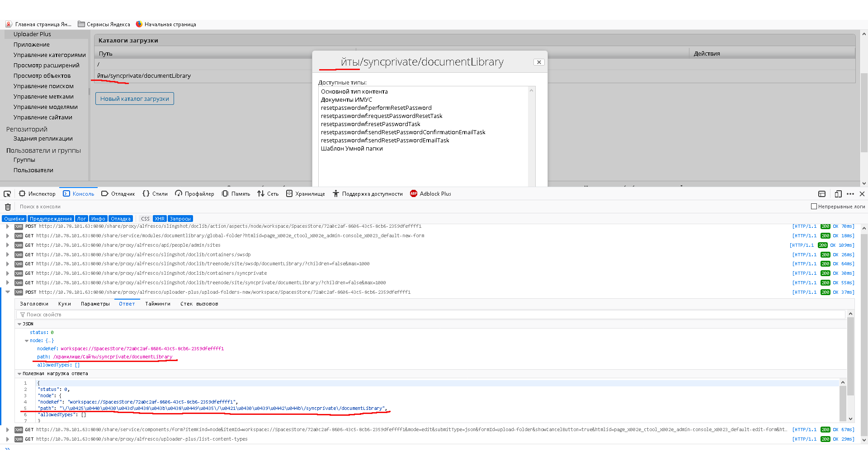
Task: Toggle the Запросы console filter
Action: tap(180, 219)
